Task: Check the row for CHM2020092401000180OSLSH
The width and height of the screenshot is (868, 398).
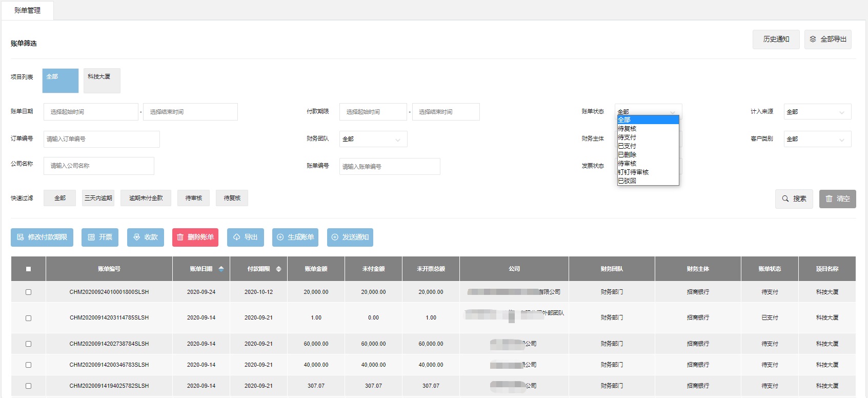Action: pyautogui.click(x=28, y=292)
